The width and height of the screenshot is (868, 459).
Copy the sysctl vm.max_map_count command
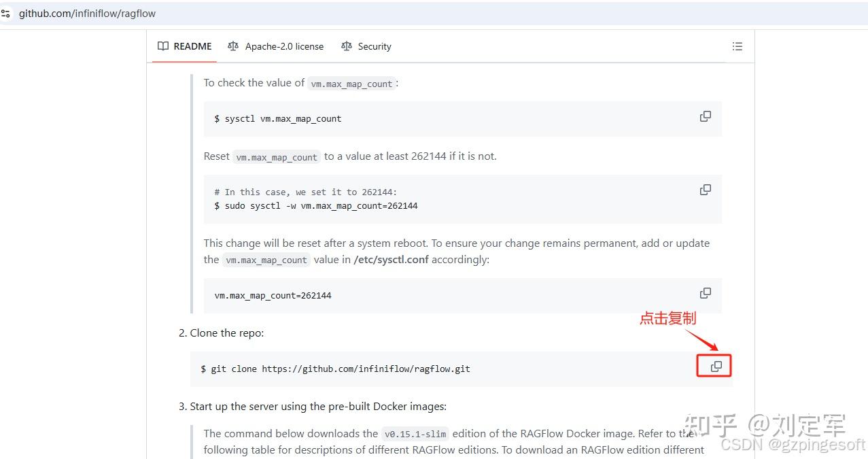pyautogui.click(x=706, y=116)
